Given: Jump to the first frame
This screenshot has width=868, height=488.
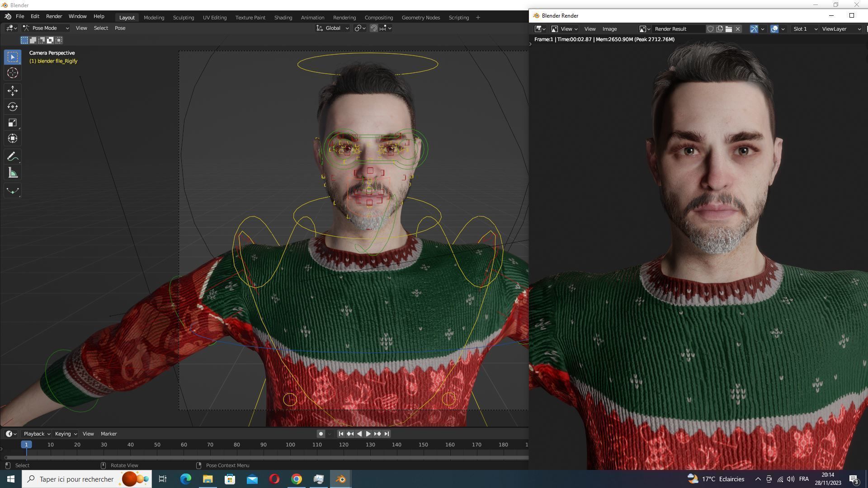Looking at the screenshot, I should click(x=341, y=434).
